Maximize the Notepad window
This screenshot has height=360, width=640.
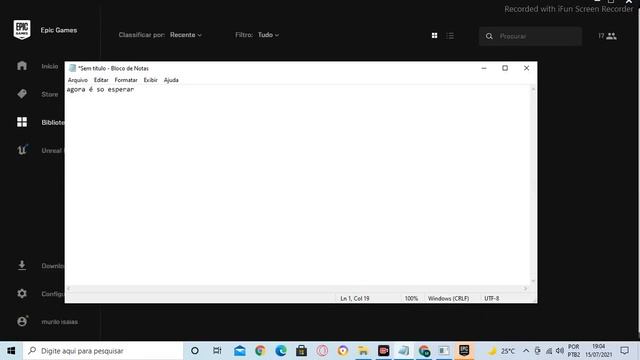(x=505, y=68)
